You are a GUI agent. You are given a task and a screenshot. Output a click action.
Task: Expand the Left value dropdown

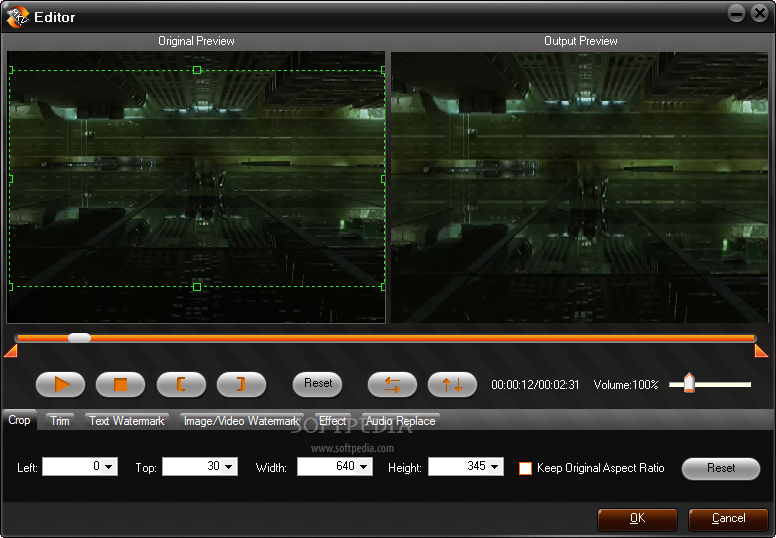pyautogui.click(x=109, y=466)
